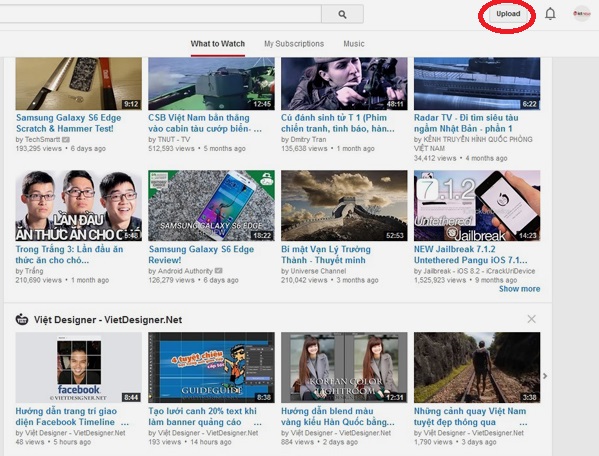Open Cú đánh sinh tử T 1 video title
599x456 pixels.
338,123
